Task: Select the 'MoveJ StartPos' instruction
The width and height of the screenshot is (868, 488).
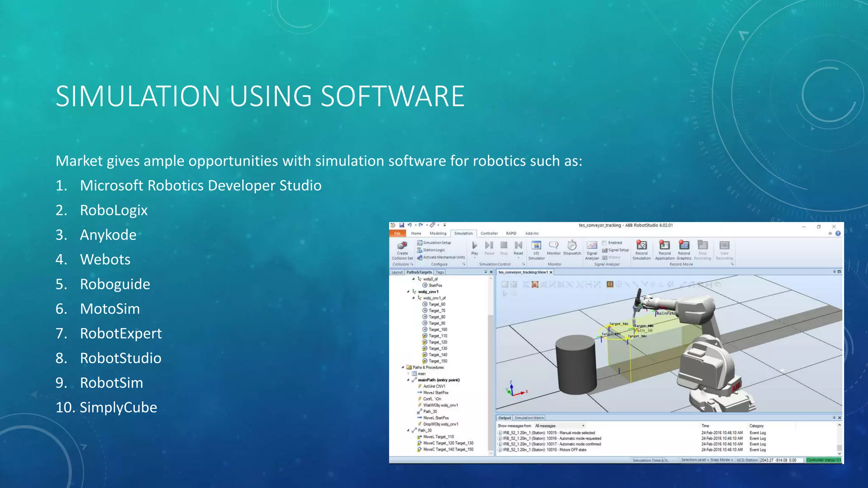Action: (x=433, y=393)
